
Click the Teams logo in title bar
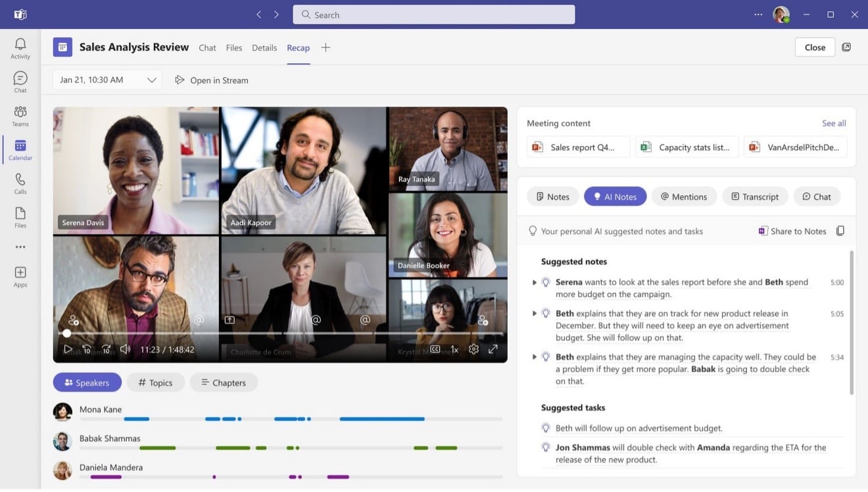point(20,14)
